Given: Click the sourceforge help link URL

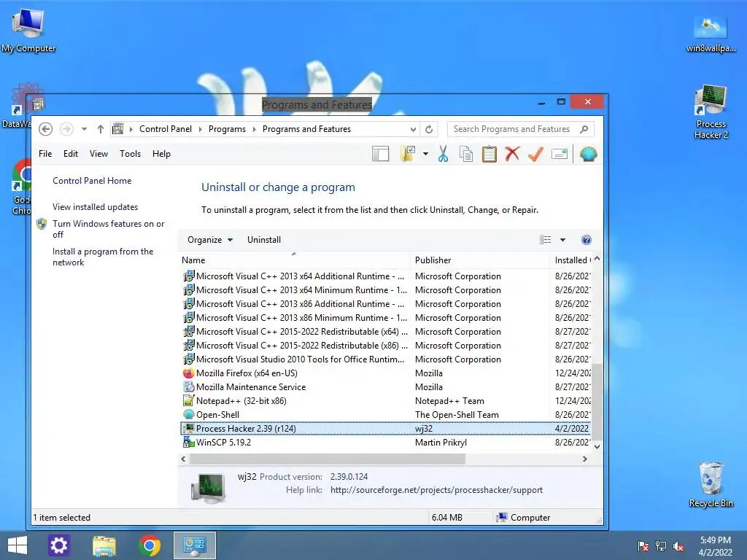Looking at the screenshot, I should point(436,490).
